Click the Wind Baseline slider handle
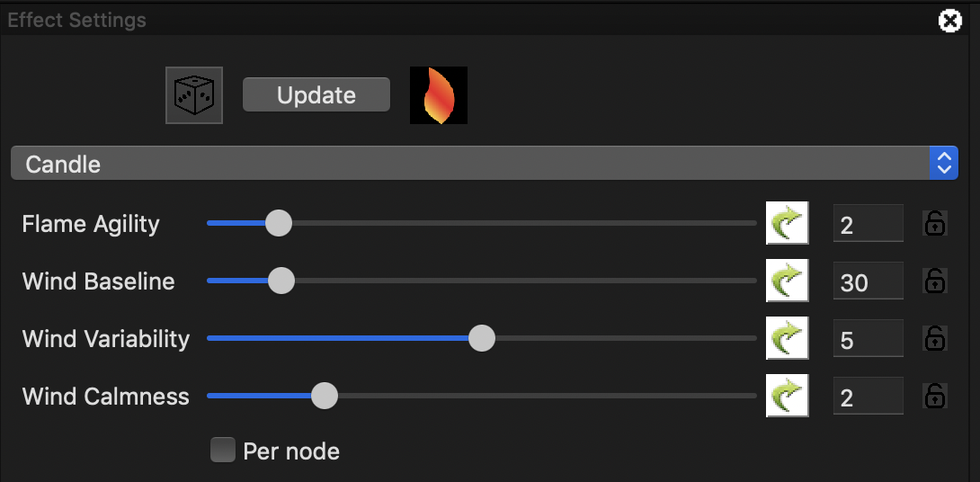Viewport: 980px width, 482px height. (281, 281)
